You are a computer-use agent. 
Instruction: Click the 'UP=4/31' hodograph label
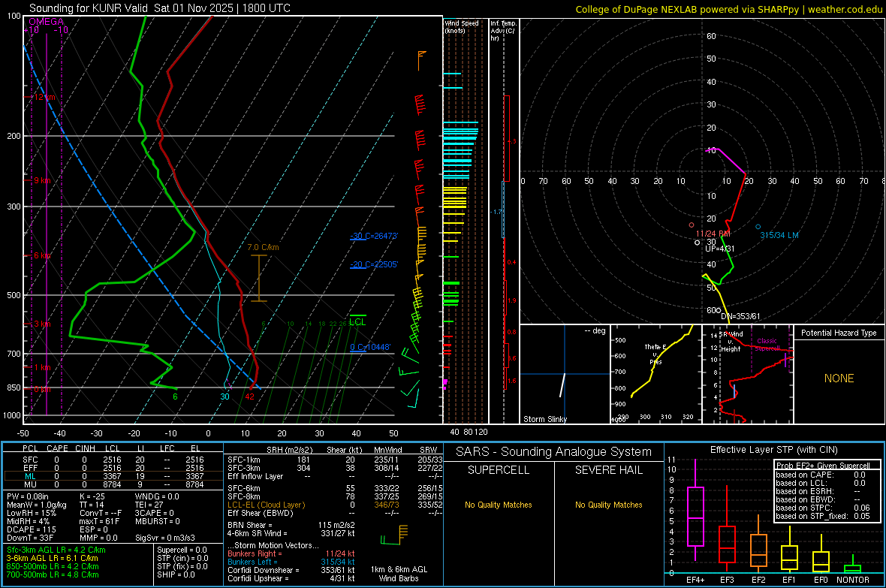coord(720,249)
